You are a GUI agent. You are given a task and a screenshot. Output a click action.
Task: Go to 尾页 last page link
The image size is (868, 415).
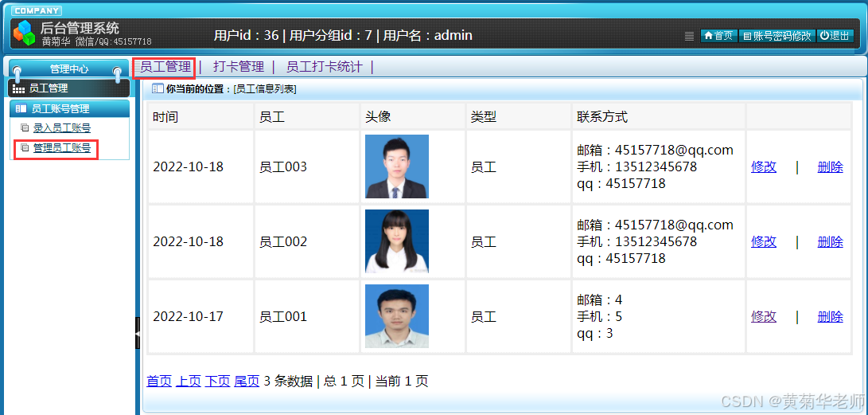[247, 382]
